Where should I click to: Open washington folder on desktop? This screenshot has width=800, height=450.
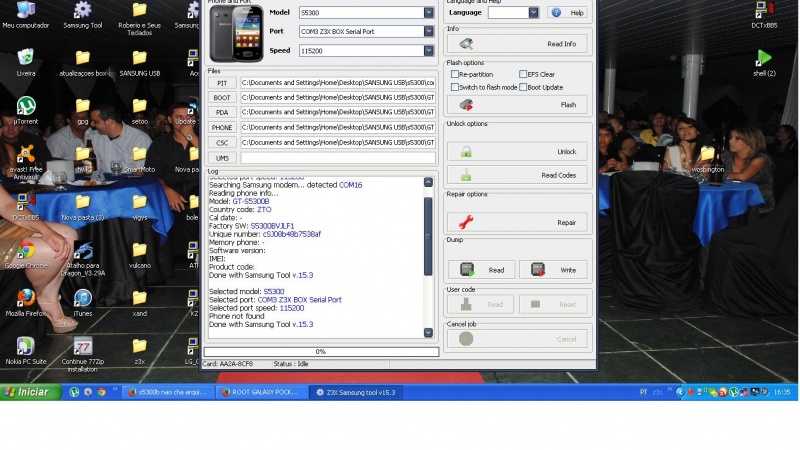click(708, 159)
